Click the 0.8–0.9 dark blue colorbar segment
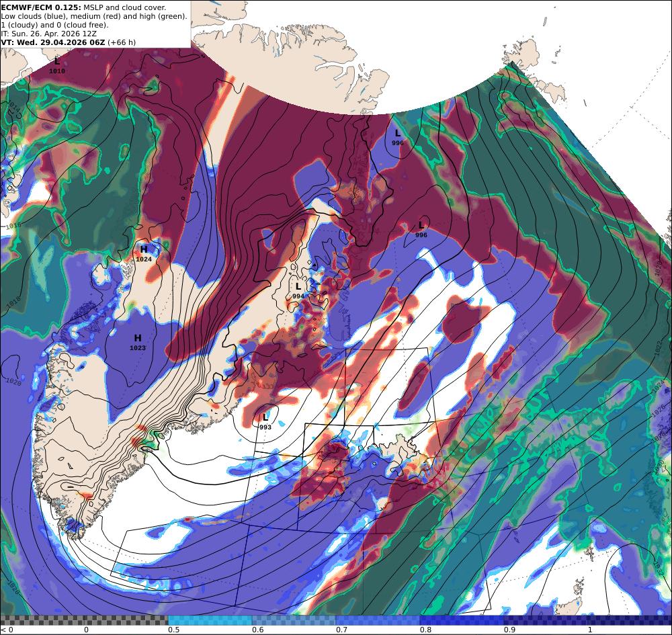The height and width of the screenshot is (635, 672). [462, 620]
